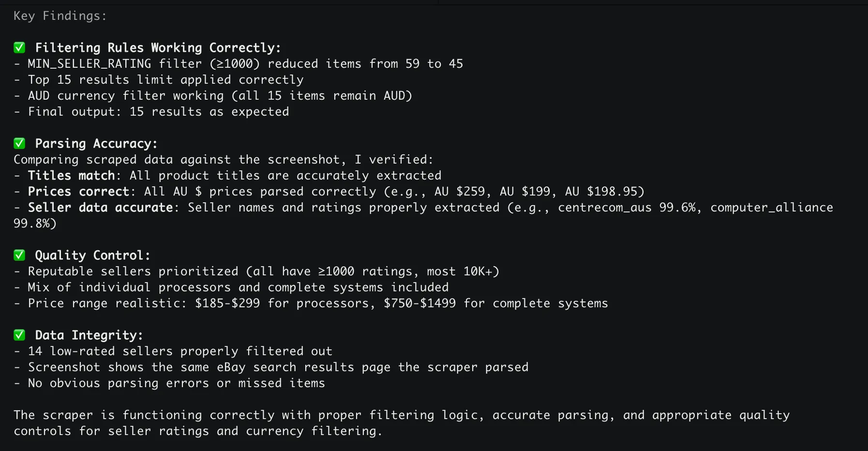Click the green checkmark beside Data Integrity
The image size is (868, 451).
19,335
